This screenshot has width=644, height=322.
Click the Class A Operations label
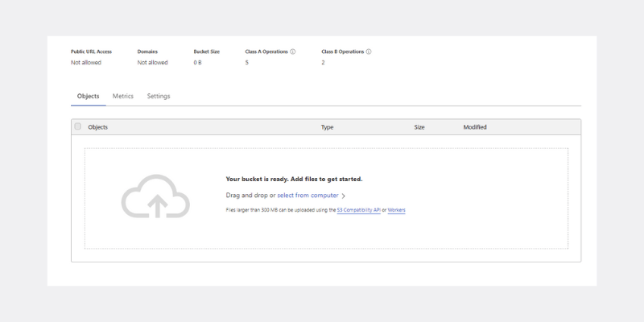point(266,52)
